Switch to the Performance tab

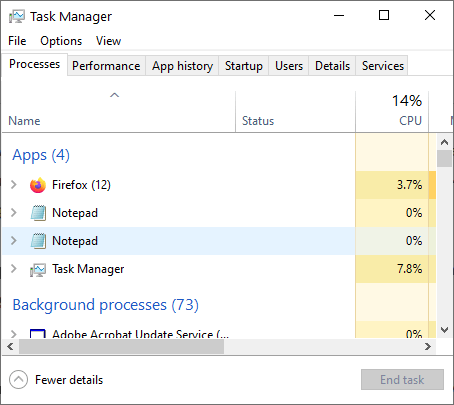coord(106,66)
